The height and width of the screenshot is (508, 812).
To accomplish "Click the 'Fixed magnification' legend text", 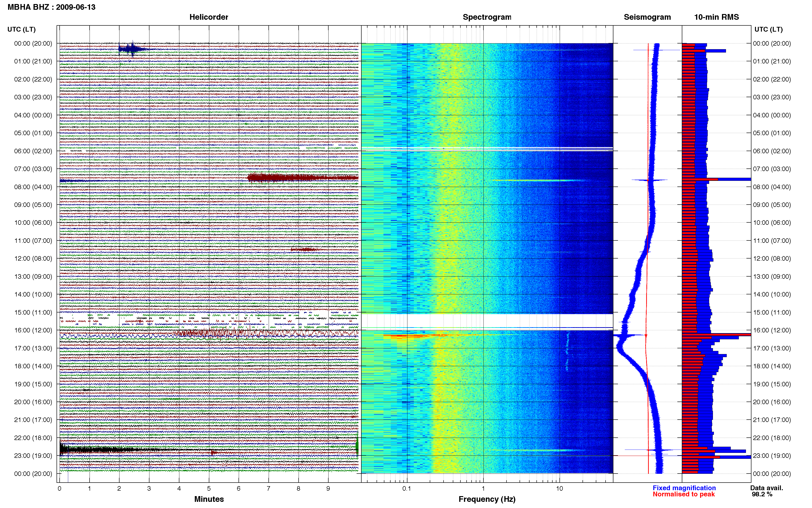I will click(x=684, y=488).
